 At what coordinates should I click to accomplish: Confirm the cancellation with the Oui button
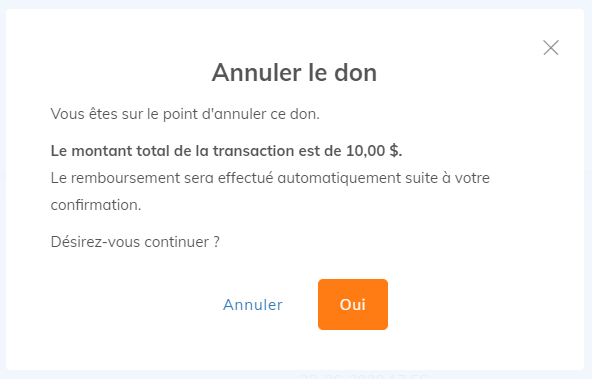point(353,304)
